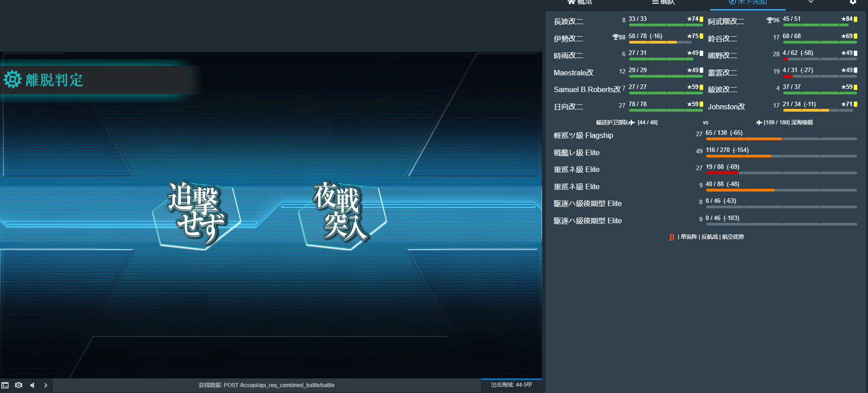Click the HP bar of 戦艦レ級 Elite

coord(781,156)
